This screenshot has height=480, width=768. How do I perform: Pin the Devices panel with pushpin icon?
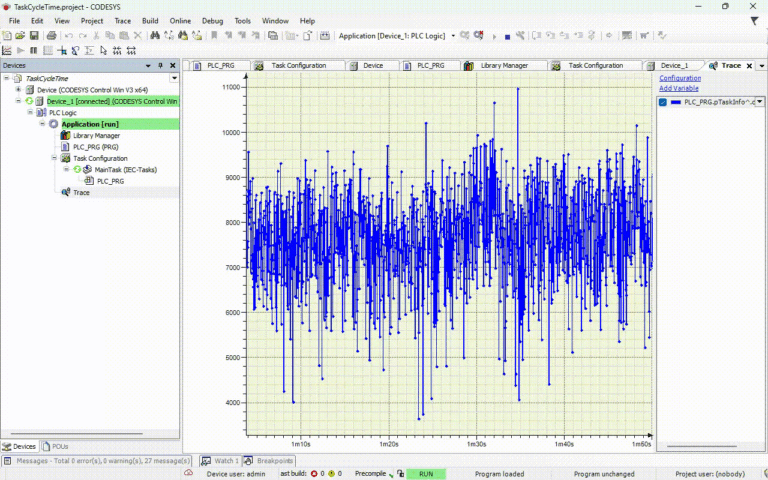coord(160,66)
